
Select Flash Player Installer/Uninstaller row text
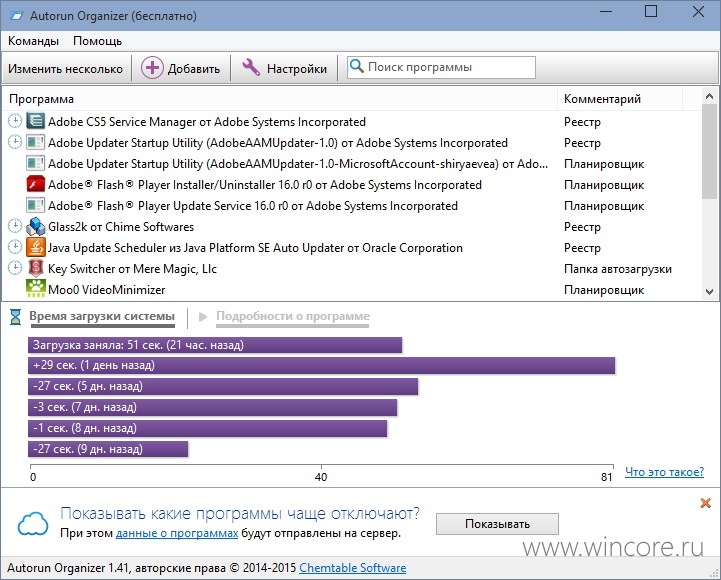point(265,185)
